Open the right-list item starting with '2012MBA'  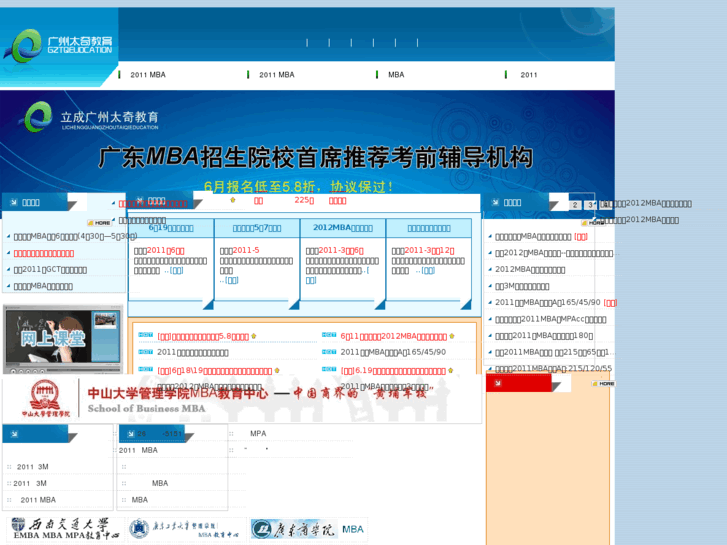click(530, 269)
